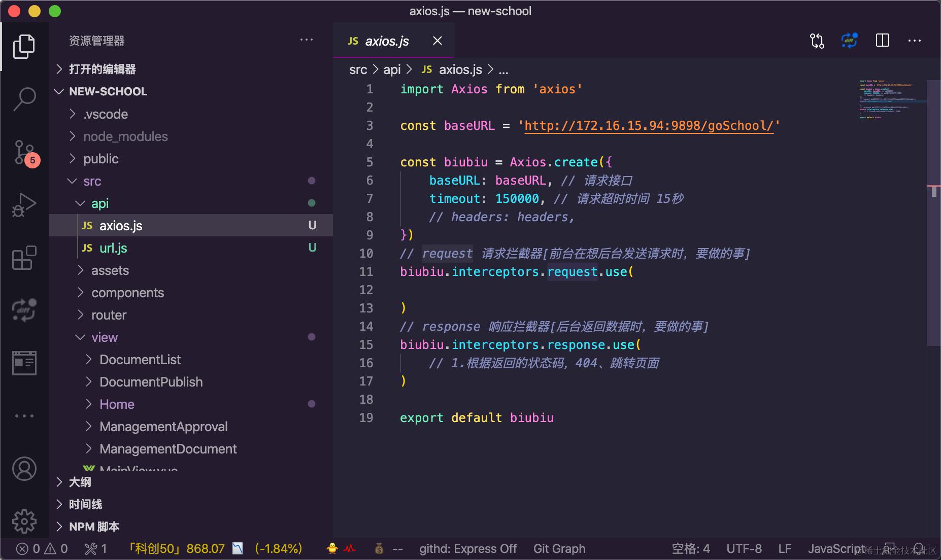Change end of line sequence LF

point(785,549)
